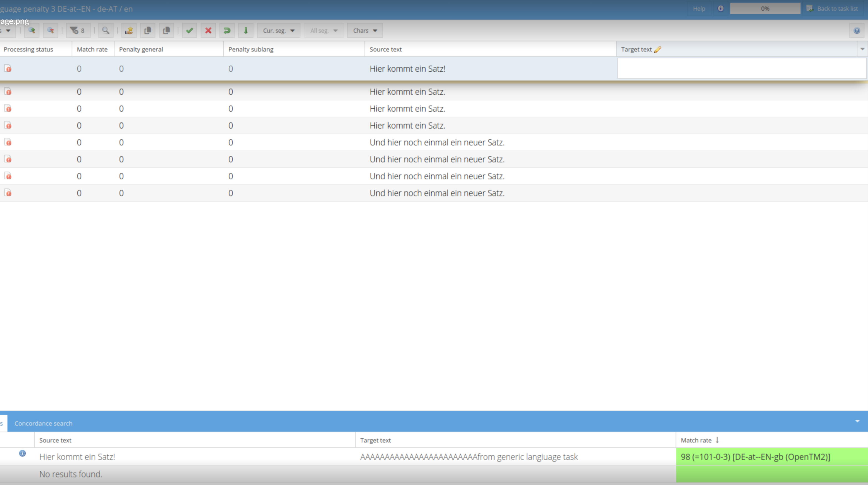This screenshot has width=868, height=485.
Task: Open search with the magnifier icon
Action: point(106,31)
